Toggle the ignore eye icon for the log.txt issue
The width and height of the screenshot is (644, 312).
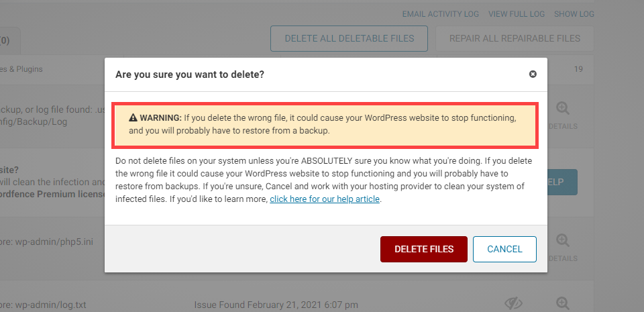tap(513, 303)
